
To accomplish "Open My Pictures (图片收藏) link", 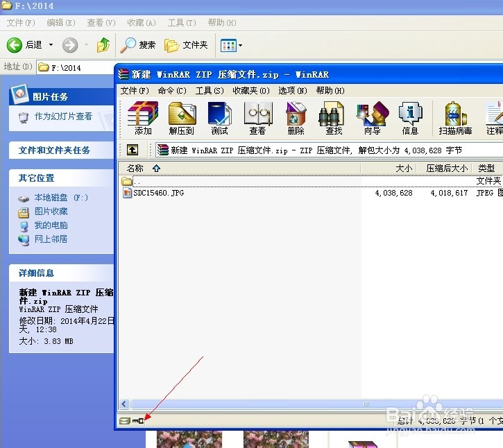I will point(51,212).
